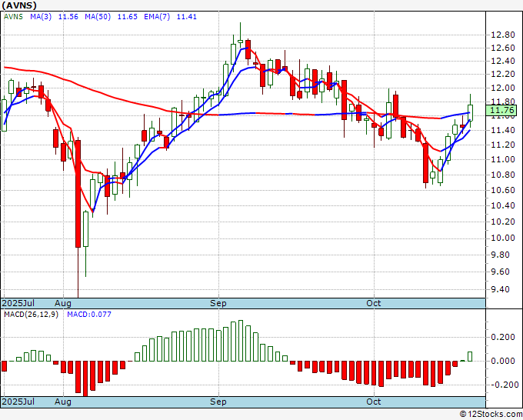Click the "MA(3)" legend label
523x420 pixels.
[41, 17]
